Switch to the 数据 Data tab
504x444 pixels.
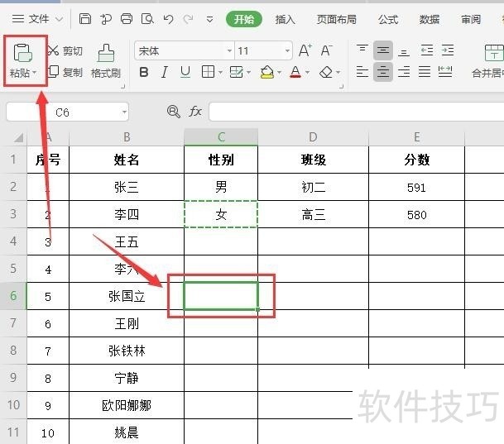tap(430, 20)
